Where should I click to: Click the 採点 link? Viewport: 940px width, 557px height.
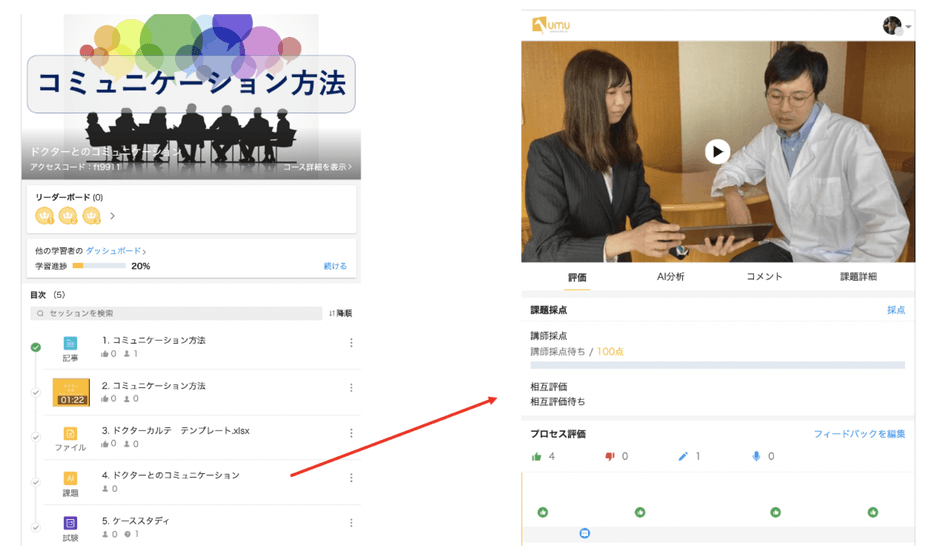coord(895,310)
